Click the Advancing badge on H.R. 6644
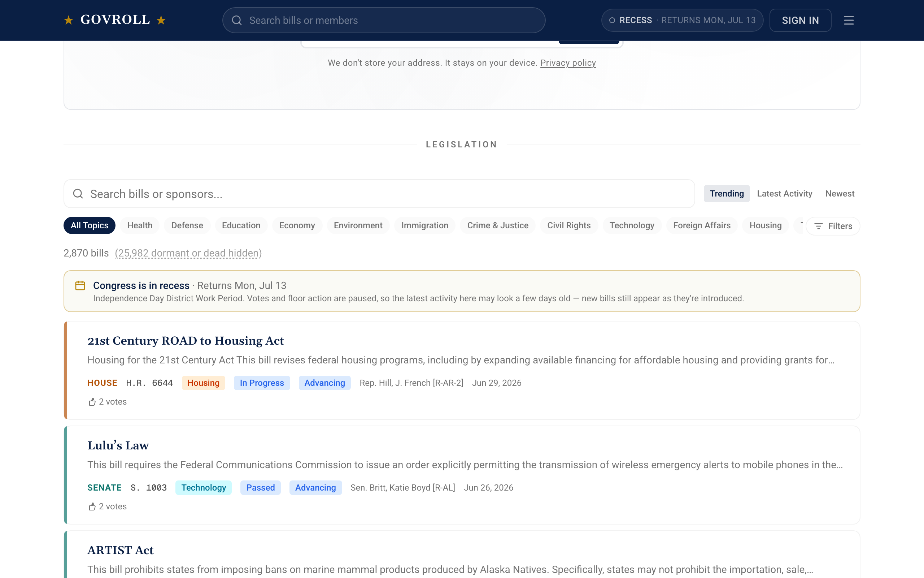This screenshot has height=578, width=924. tap(324, 383)
